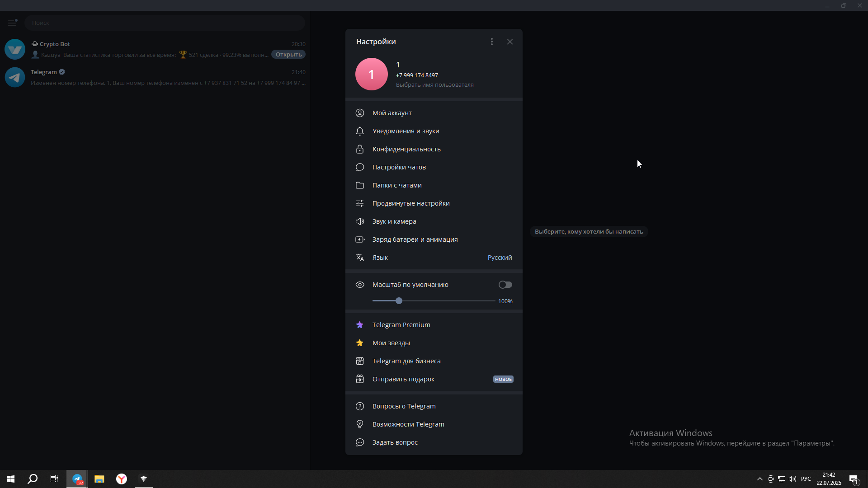Change language by clicking Русский value
The width and height of the screenshot is (868, 488).
pyautogui.click(x=500, y=258)
